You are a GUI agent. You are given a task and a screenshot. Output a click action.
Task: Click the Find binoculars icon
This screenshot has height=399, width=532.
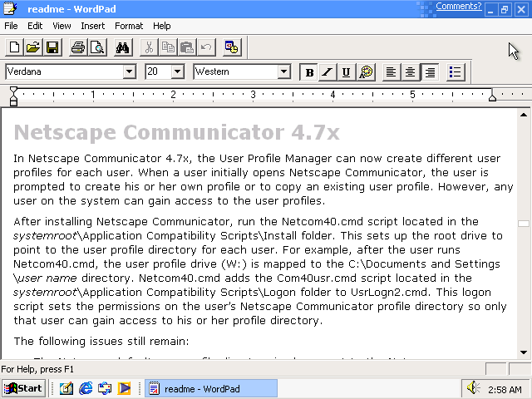point(122,47)
